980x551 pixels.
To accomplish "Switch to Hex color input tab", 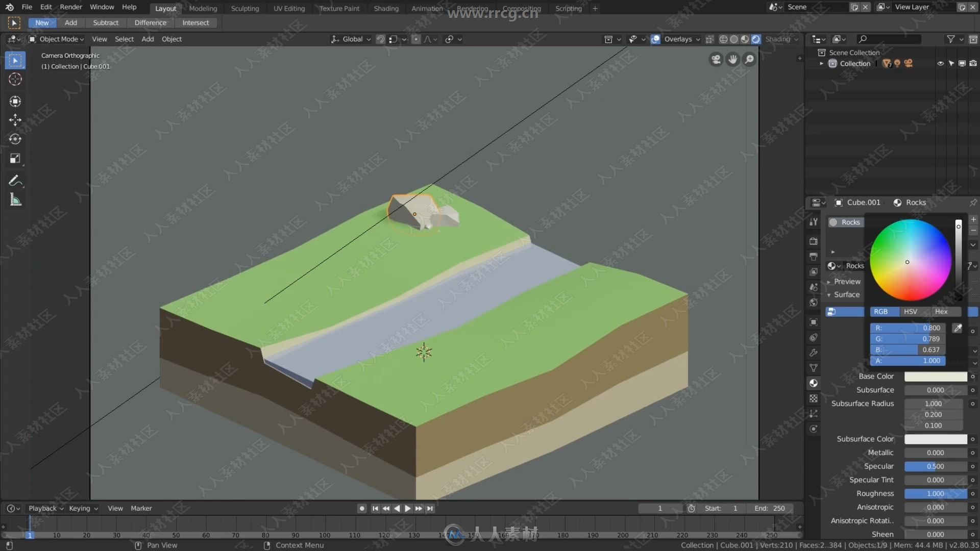I will coord(941,312).
